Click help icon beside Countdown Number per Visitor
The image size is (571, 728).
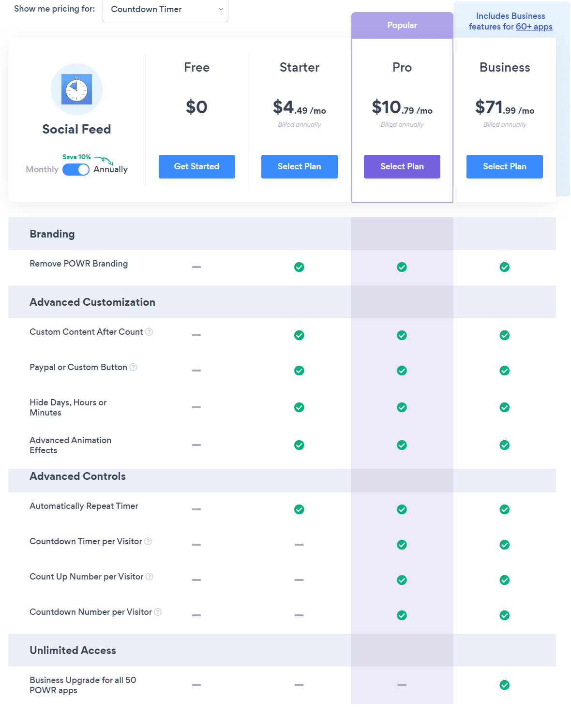158,612
